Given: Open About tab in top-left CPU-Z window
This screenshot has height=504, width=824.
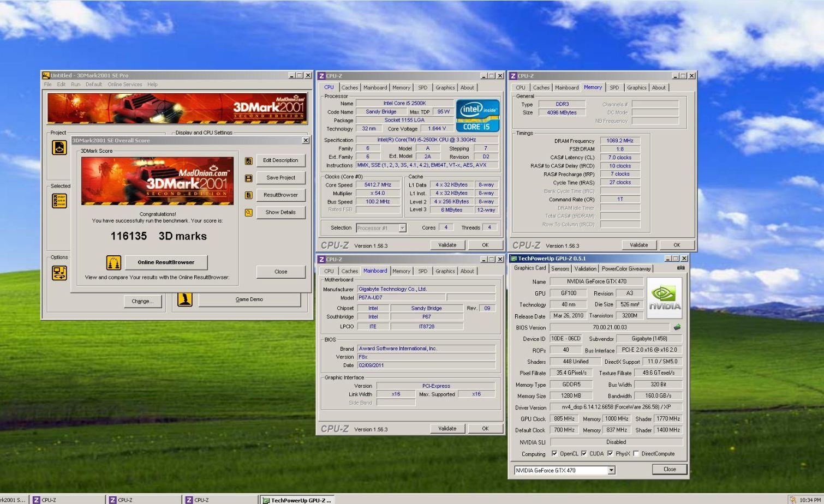Looking at the screenshot, I should click(x=467, y=87).
